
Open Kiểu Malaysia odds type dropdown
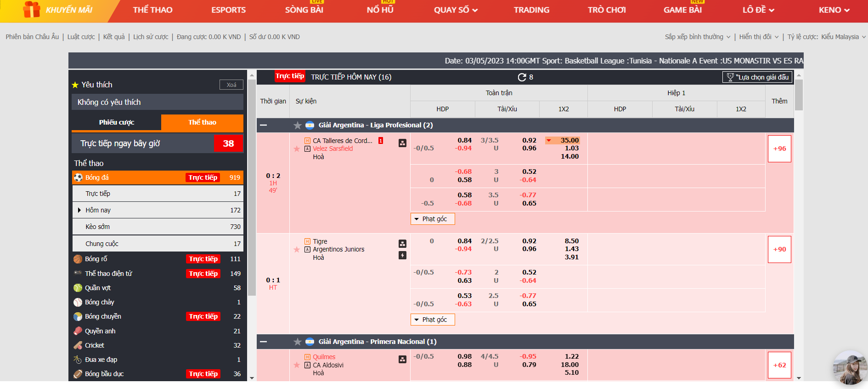(x=843, y=37)
